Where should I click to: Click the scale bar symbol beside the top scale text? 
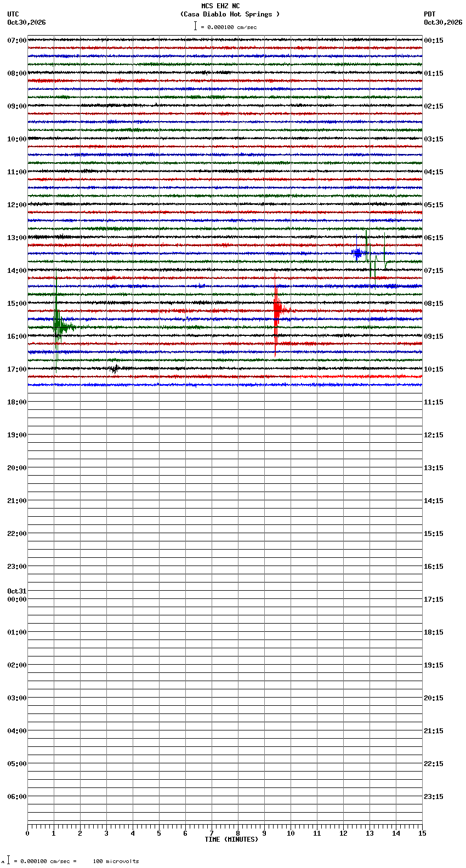[195, 26]
